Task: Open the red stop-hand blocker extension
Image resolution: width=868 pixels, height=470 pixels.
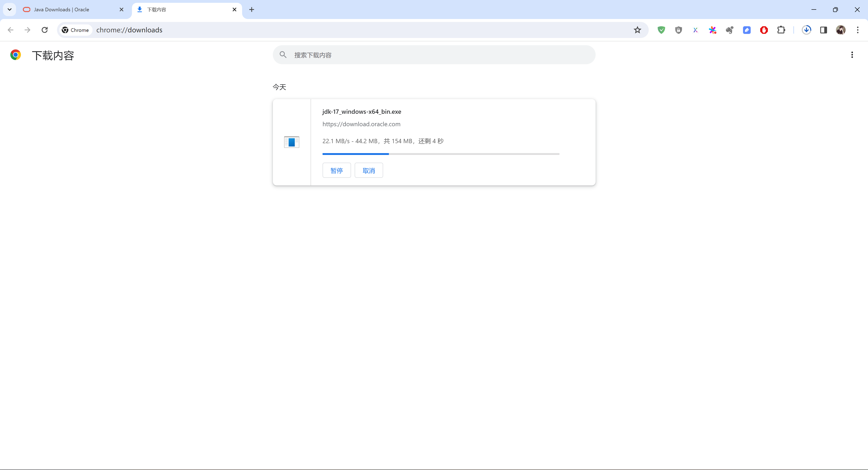Action: click(764, 30)
